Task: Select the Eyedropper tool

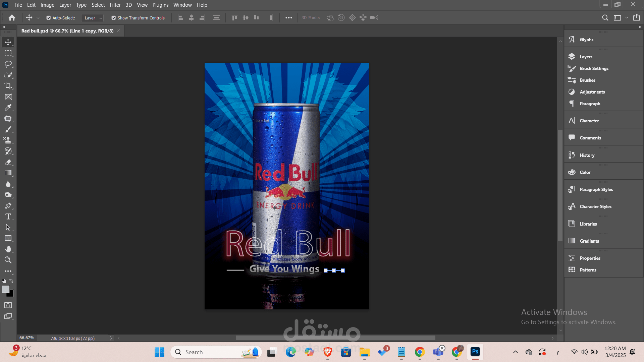Action: coord(8,108)
